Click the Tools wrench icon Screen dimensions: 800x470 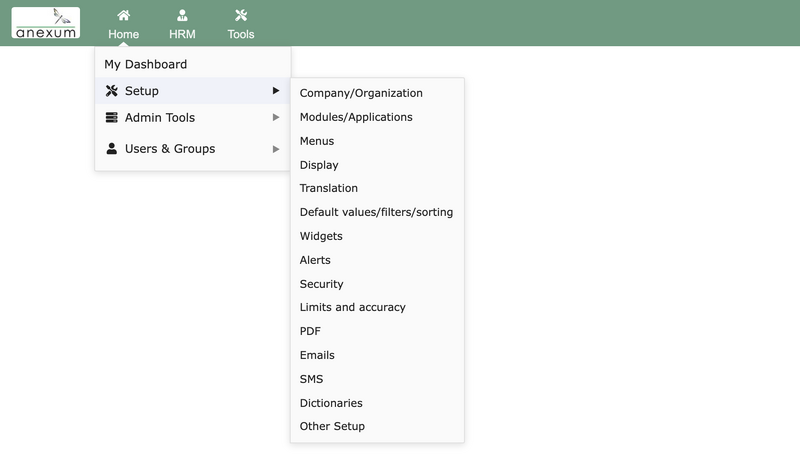coord(241,16)
